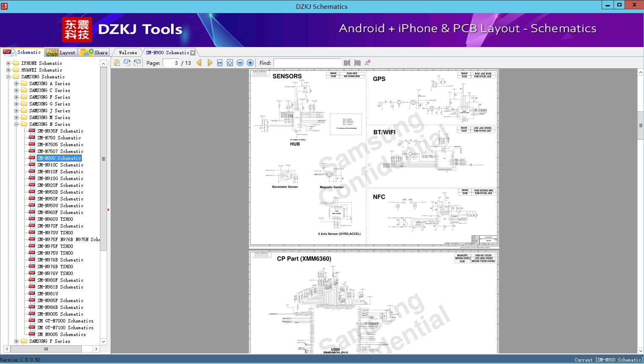Click the DZKJ red logo in banner

77,30
